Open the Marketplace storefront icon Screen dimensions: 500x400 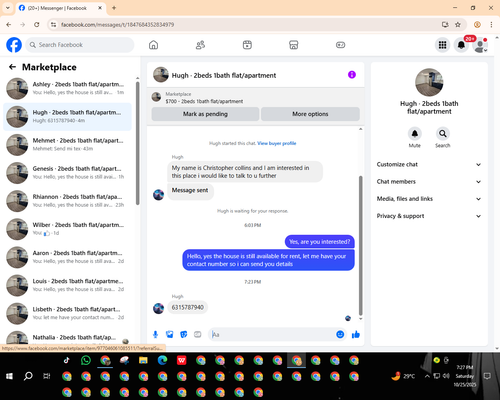pyautogui.click(x=294, y=45)
